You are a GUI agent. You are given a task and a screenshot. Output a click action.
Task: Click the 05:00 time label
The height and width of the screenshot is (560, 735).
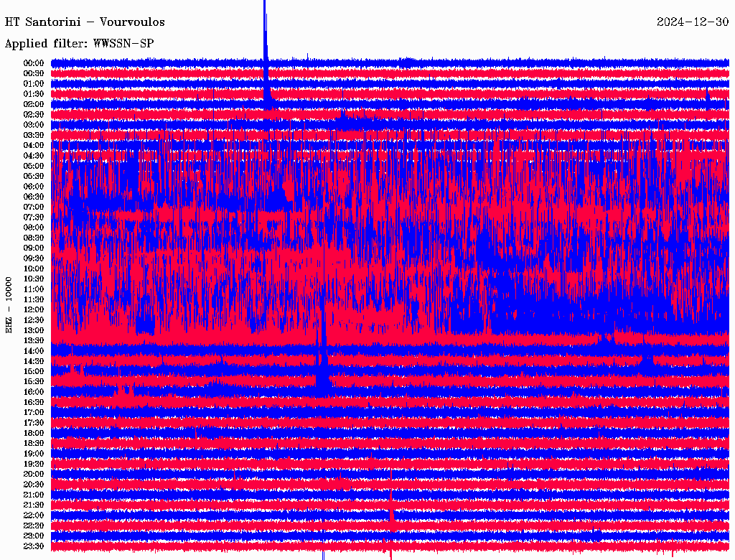[x=34, y=166]
